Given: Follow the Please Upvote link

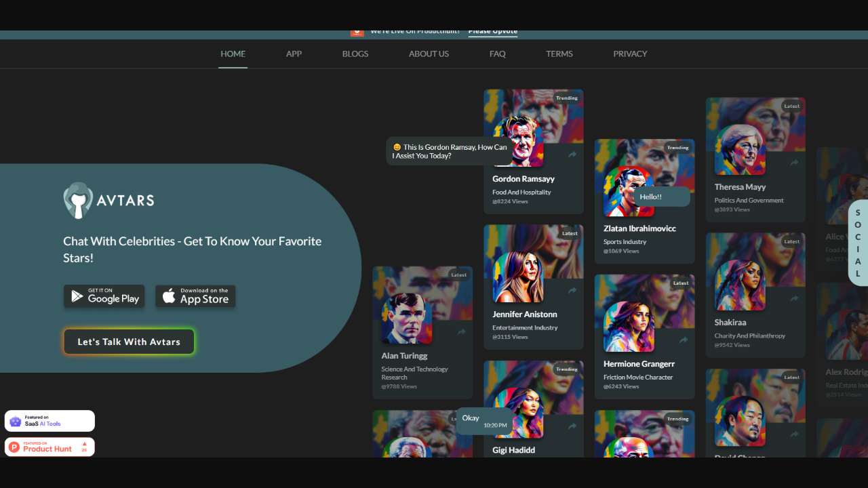Looking at the screenshot, I should tap(493, 31).
